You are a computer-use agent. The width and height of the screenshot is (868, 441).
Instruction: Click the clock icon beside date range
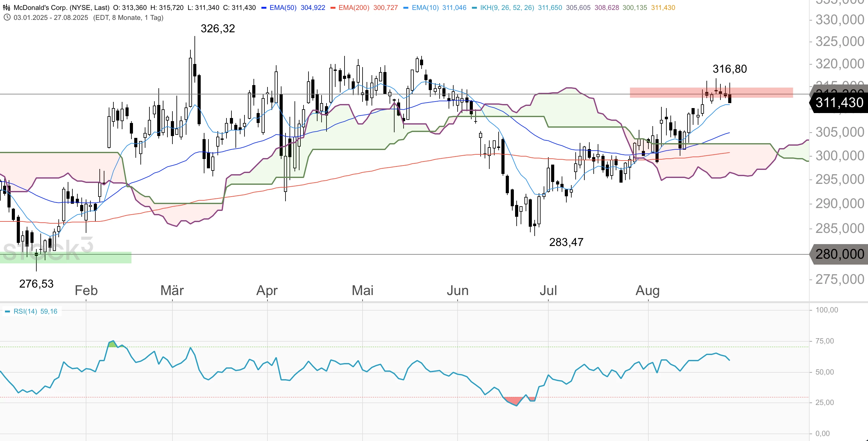pos(7,17)
